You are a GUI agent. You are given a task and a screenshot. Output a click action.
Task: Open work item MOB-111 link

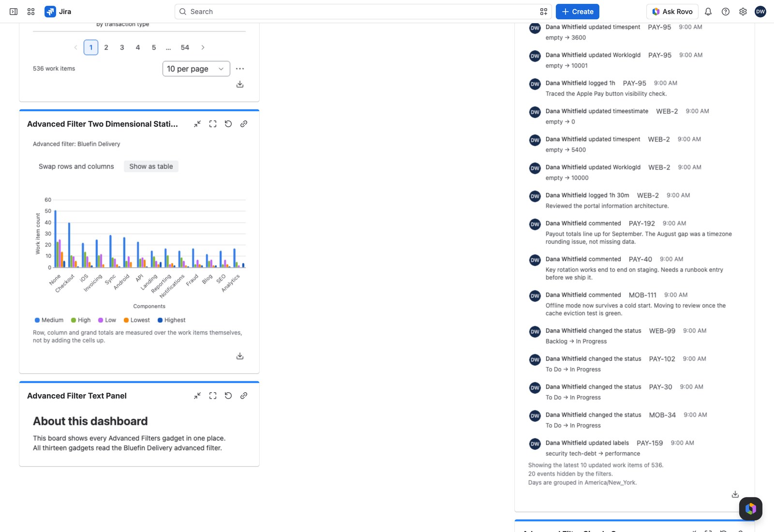[x=642, y=295]
